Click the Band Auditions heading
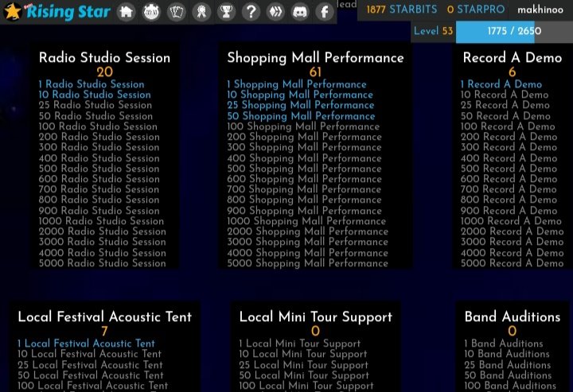 pos(513,316)
